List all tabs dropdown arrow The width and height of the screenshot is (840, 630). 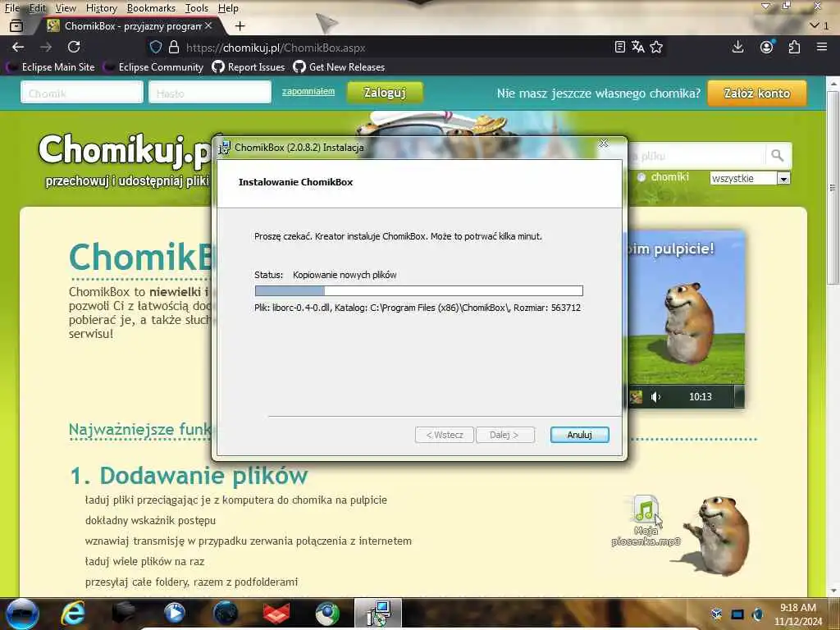(815, 25)
